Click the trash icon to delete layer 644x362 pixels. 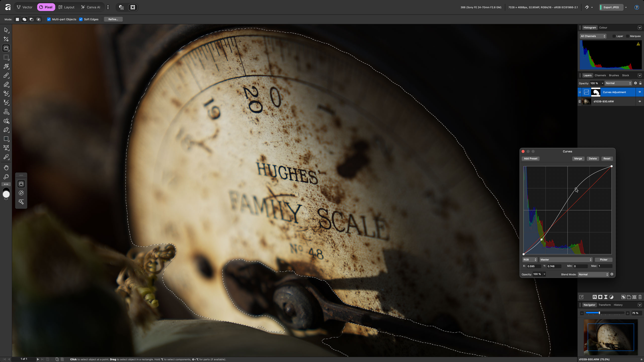[640, 297]
